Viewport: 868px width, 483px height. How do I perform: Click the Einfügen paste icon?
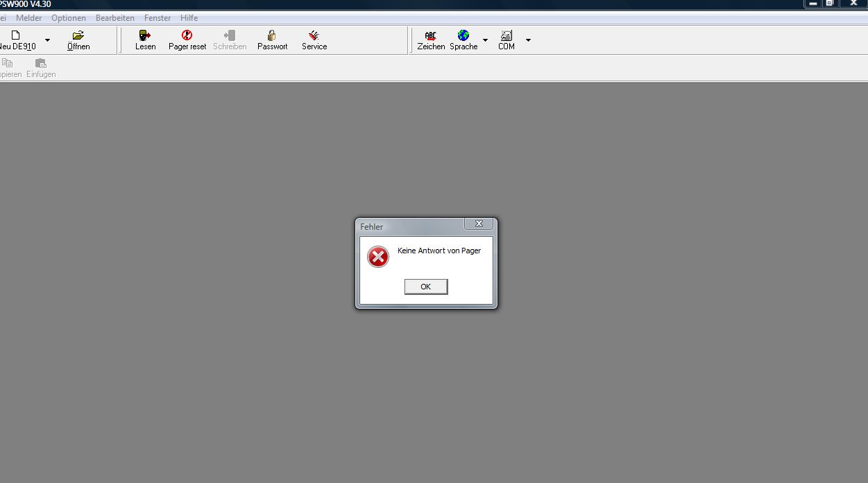click(41, 63)
